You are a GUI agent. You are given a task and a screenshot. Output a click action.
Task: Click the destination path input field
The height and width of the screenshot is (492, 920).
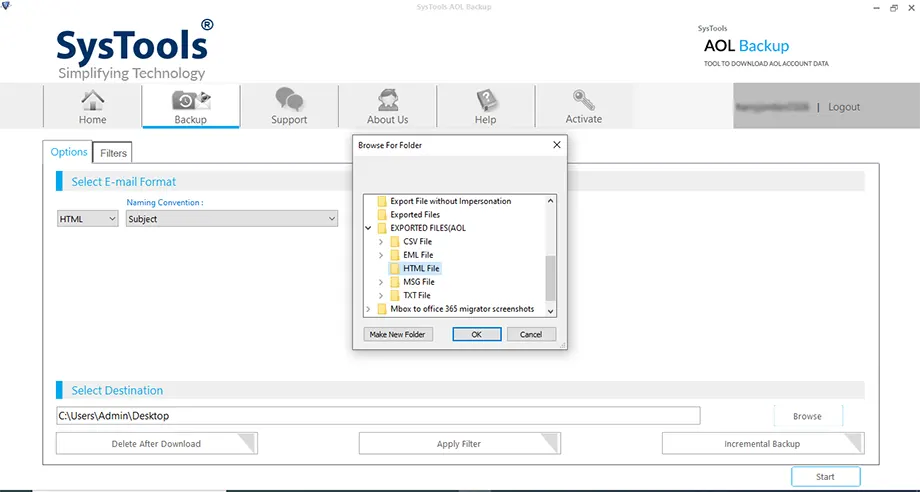pos(378,416)
